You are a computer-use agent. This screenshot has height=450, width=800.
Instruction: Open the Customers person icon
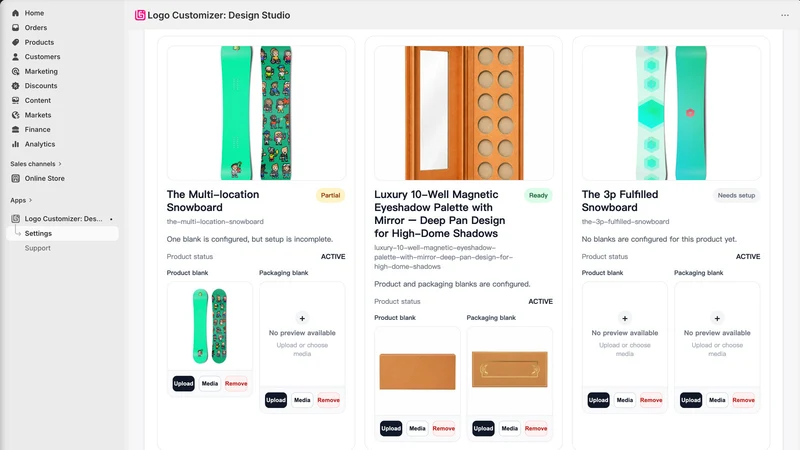point(15,57)
